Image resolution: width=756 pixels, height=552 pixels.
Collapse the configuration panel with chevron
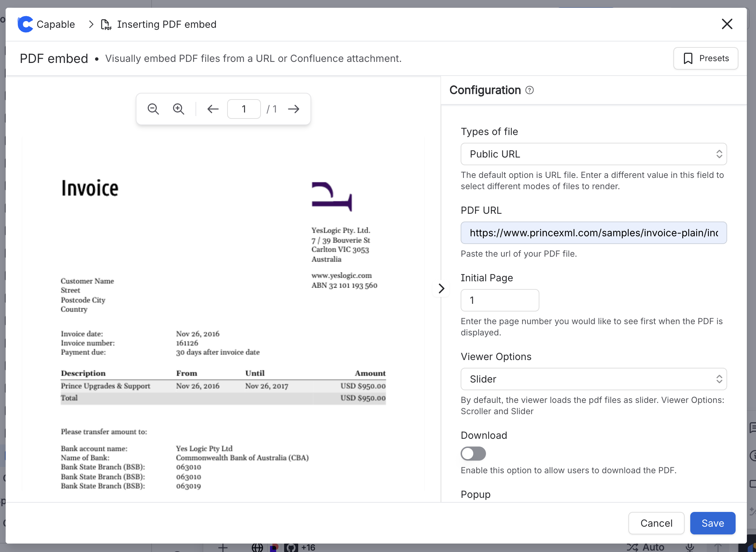click(x=441, y=288)
